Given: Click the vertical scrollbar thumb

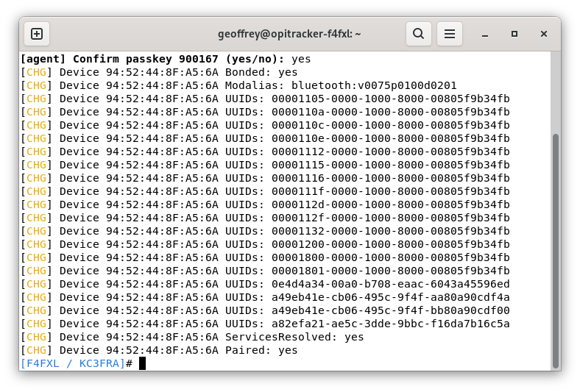Looking at the screenshot, I should pos(555,250).
